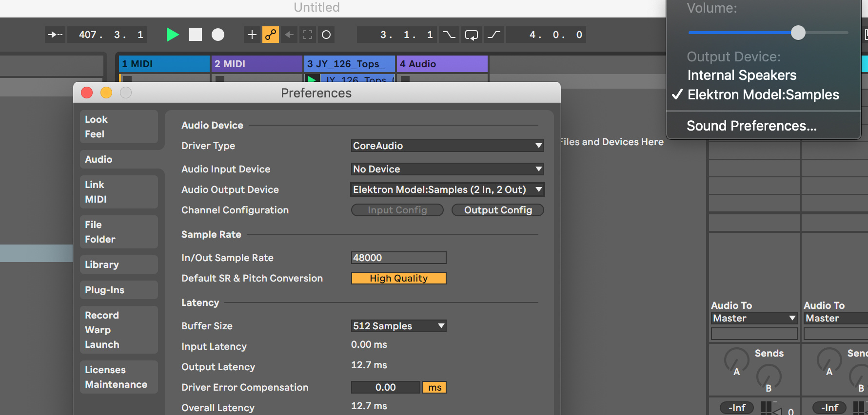Click the Re-Enable Automation back arrow
868x415 pixels.
click(x=289, y=35)
